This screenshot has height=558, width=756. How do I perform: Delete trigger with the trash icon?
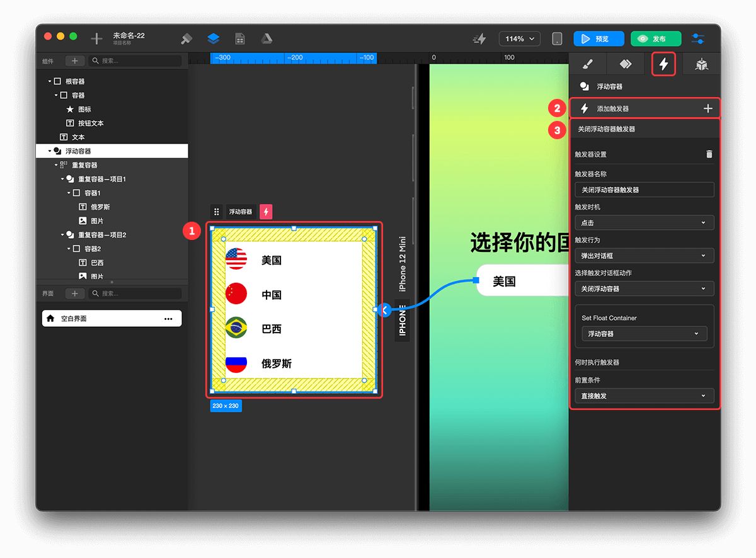pyautogui.click(x=709, y=154)
